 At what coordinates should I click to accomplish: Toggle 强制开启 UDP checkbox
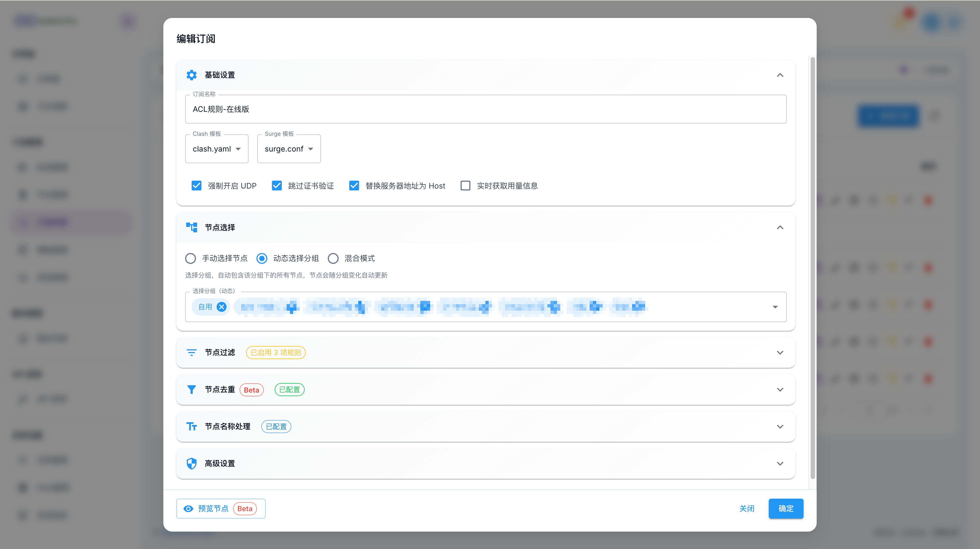point(196,186)
